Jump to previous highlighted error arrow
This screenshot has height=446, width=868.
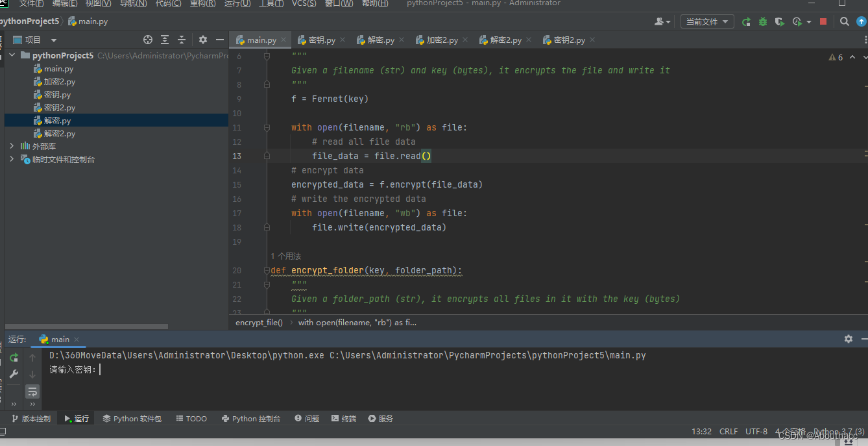[x=852, y=57]
